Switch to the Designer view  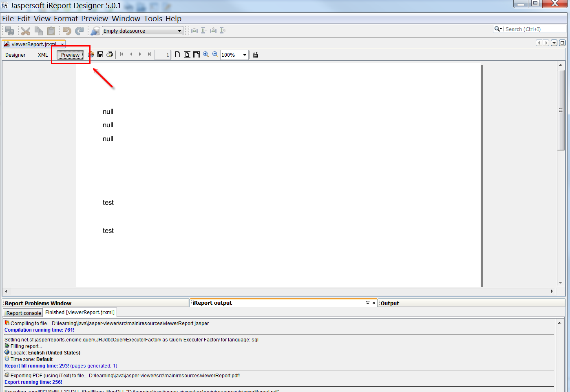coord(15,55)
